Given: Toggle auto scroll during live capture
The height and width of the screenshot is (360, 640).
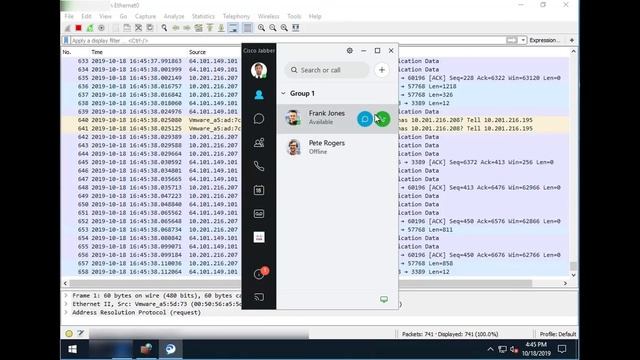Looking at the screenshot, I should pyautogui.click(x=233, y=28).
